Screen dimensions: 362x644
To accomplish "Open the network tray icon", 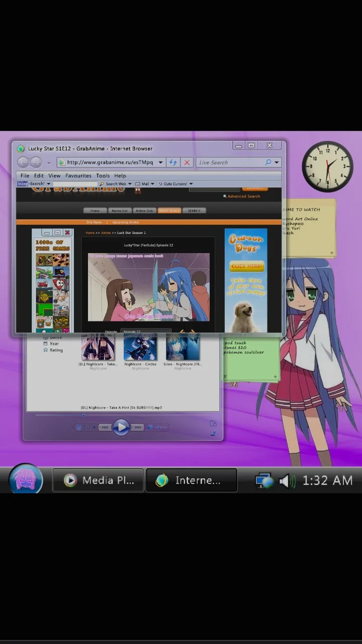I will [x=264, y=481].
